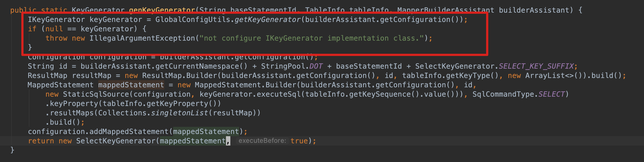644x162 pixels.
Task: Click the throw keyword
Action: tap(56, 38)
